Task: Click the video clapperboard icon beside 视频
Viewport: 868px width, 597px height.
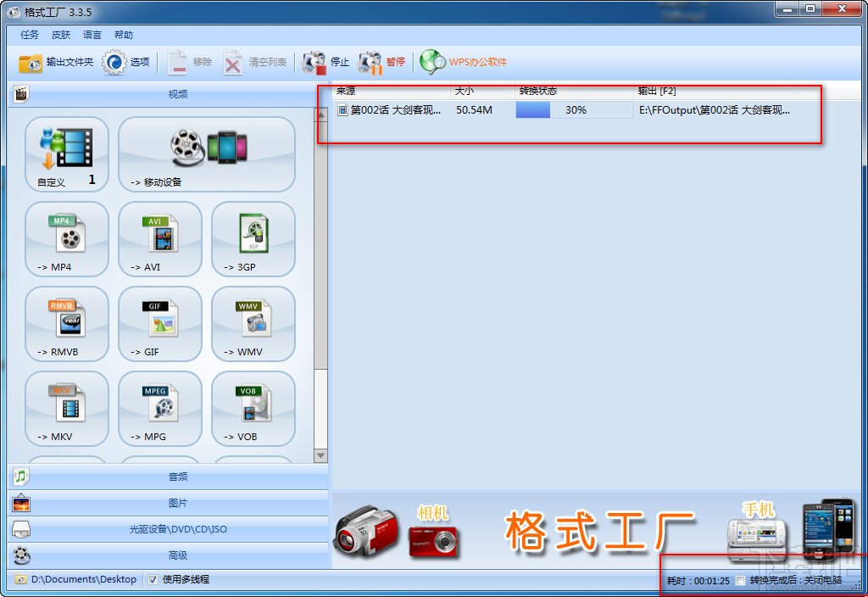Action: point(21,94)
